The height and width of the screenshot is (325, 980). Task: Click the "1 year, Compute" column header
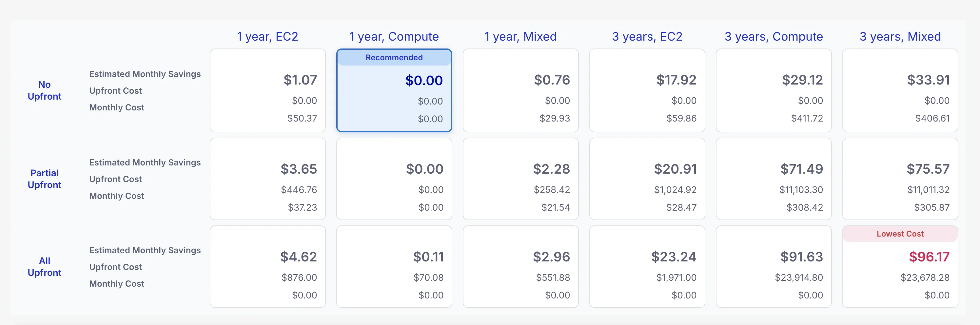click(394, 36)
